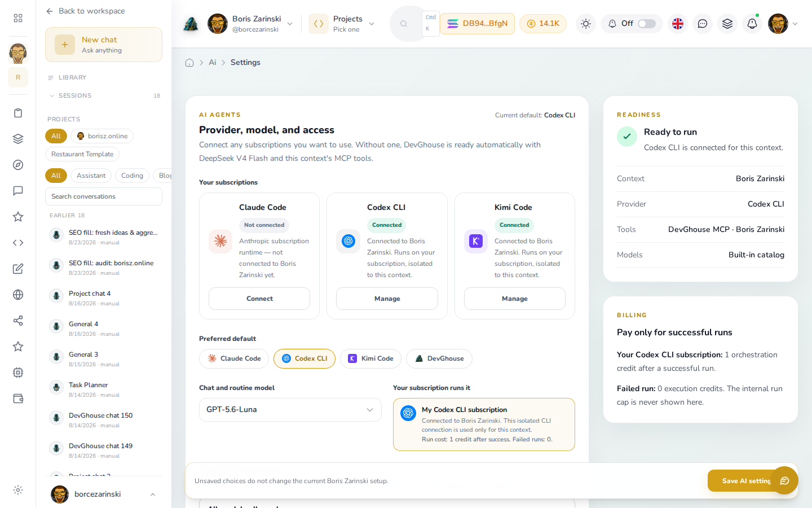
Task: Go to home icon in breadcrumb
Action: [x=189, y=63]
